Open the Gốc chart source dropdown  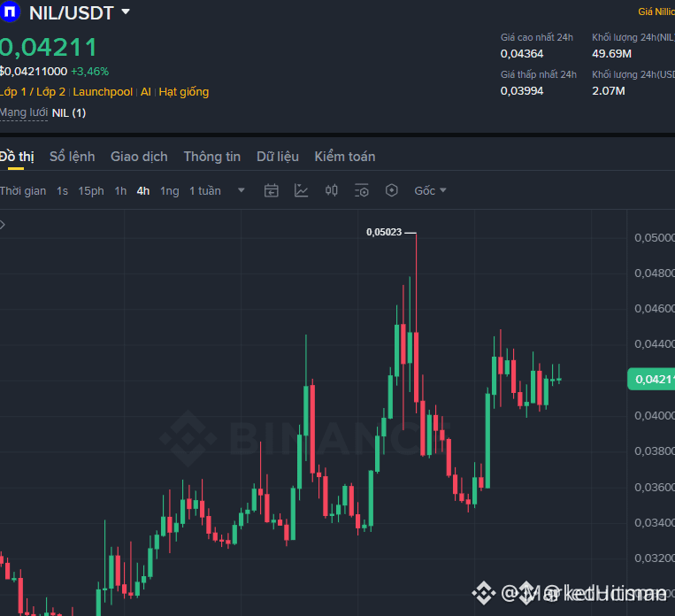tap(430, 191)
